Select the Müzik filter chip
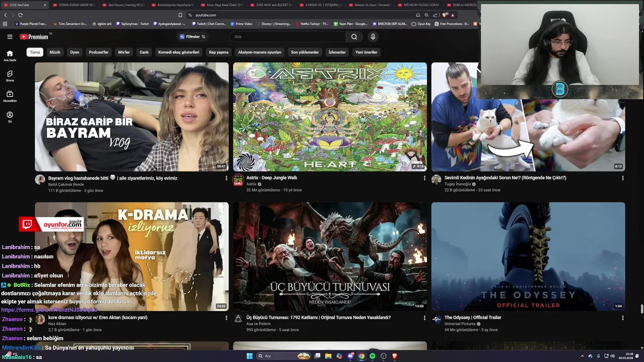 coord(55,52)
